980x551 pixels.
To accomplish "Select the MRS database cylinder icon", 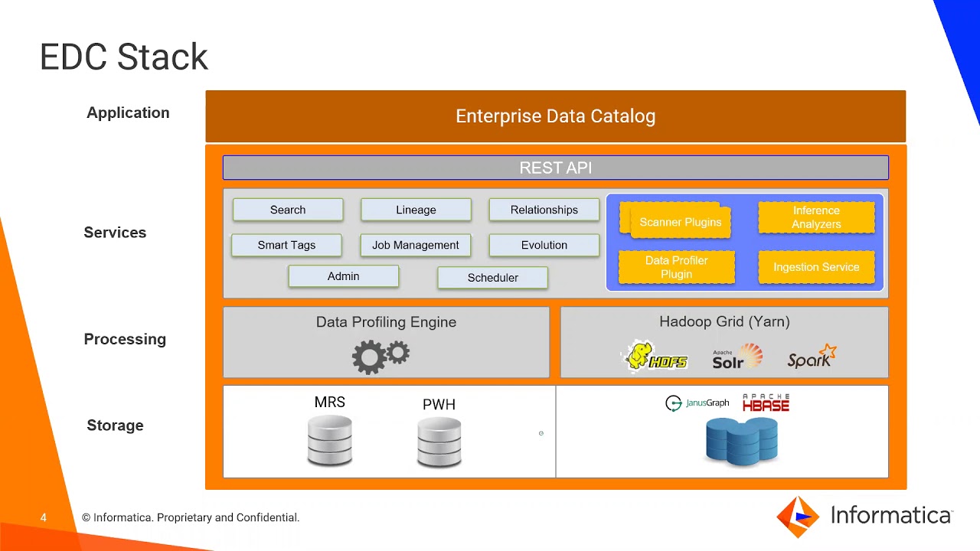I will [x=330, y=440].
